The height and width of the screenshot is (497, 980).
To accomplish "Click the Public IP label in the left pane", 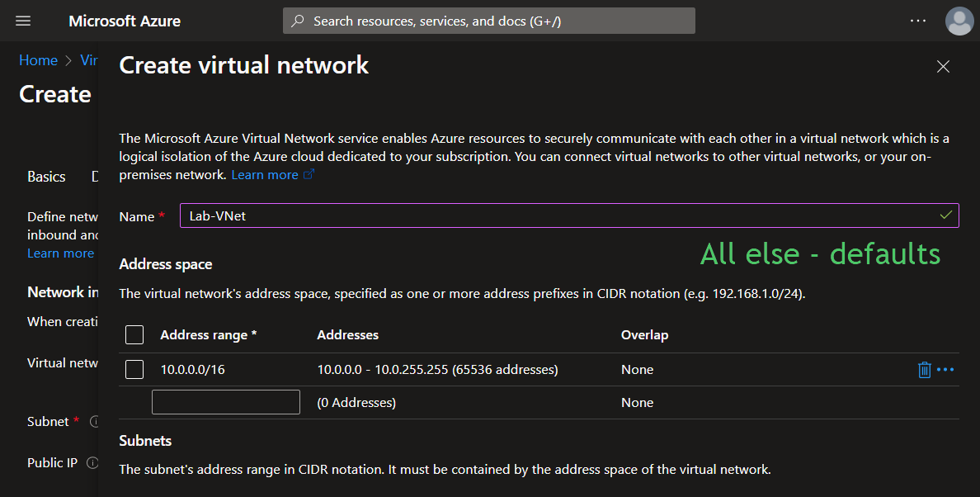I will [x=53, y=462].
